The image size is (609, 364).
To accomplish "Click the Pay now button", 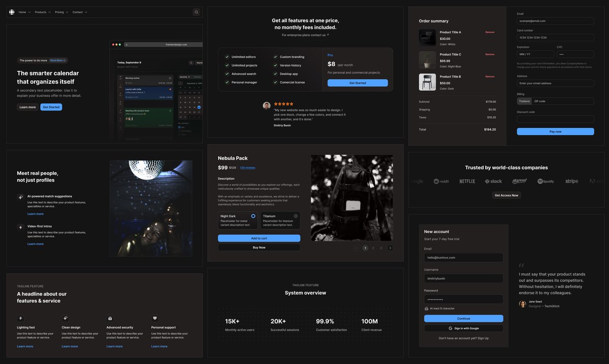I will tap(555, 131).
